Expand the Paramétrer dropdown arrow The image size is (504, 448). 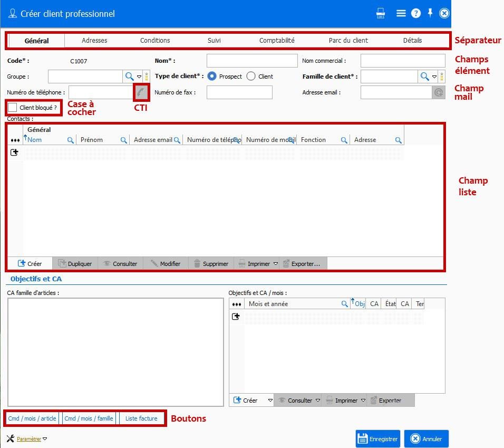point(45,439)
